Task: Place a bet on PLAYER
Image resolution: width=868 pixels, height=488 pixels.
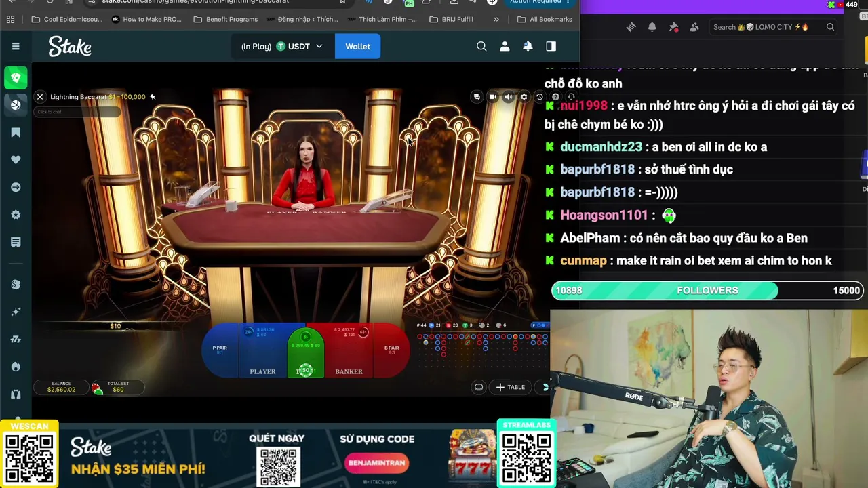Action: (263, 351)
